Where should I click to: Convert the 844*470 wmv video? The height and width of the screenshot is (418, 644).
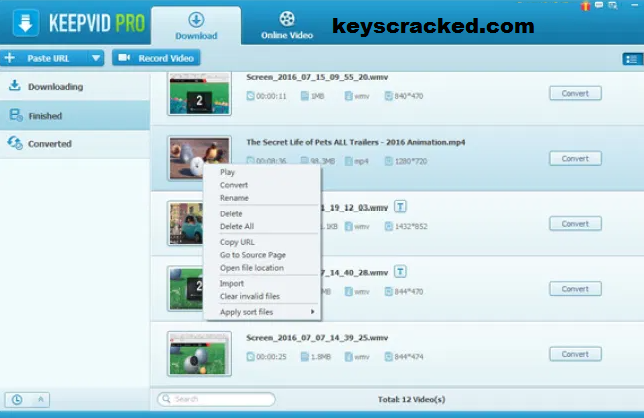[x=575, y=289]
